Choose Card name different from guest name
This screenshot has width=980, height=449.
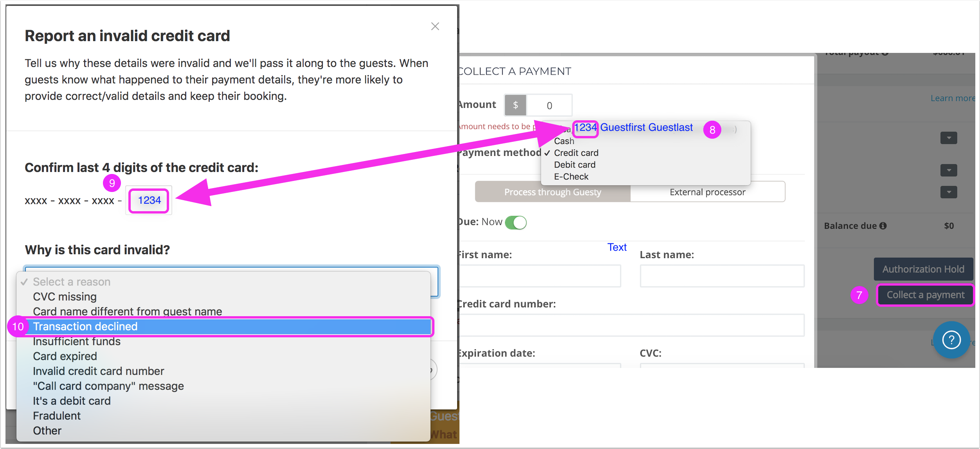pyautogui.click(x=224, y=311)
